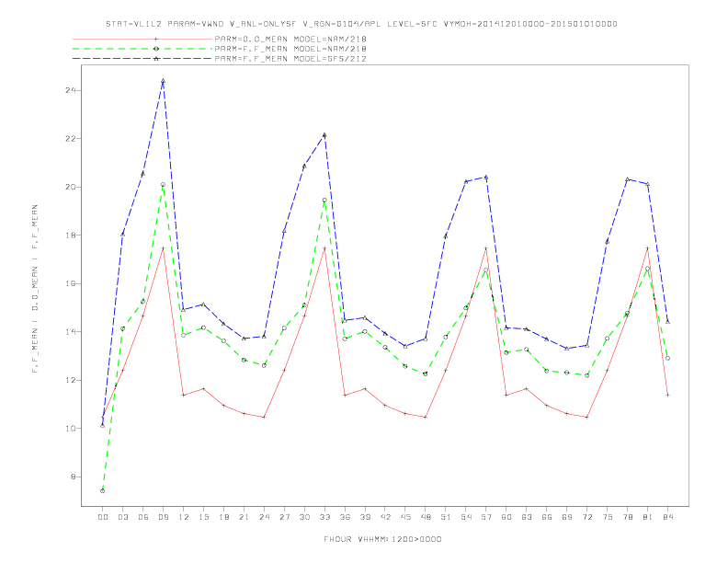Click x-axis tick label 09
728x563 pixels.
(163, 517)
